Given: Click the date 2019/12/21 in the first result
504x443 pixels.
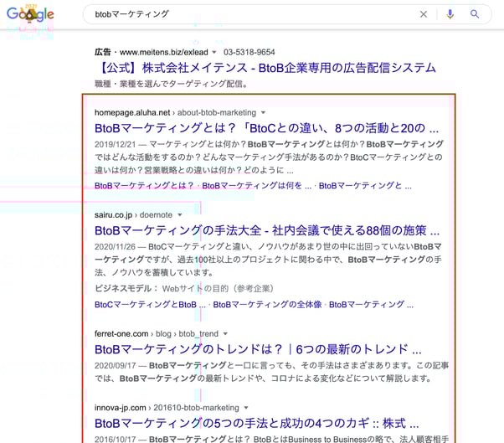Looking at the screenshot, I should coord(115,144).
